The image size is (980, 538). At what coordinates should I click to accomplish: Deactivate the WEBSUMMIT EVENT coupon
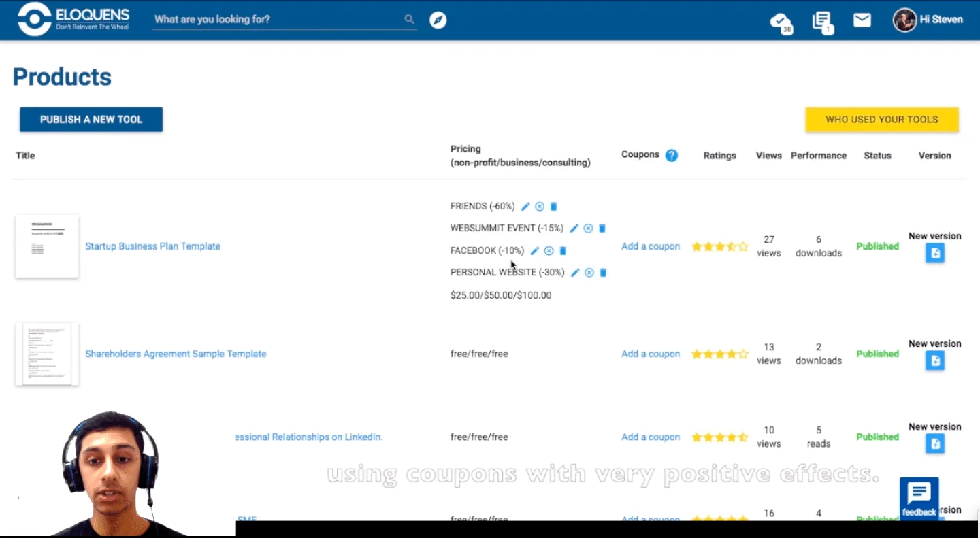(588, 229)
